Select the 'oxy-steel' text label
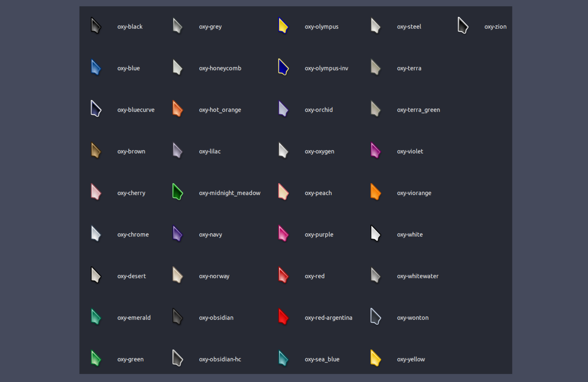The width and height of the screenshot is (588, 382). (x=409, y=27)
